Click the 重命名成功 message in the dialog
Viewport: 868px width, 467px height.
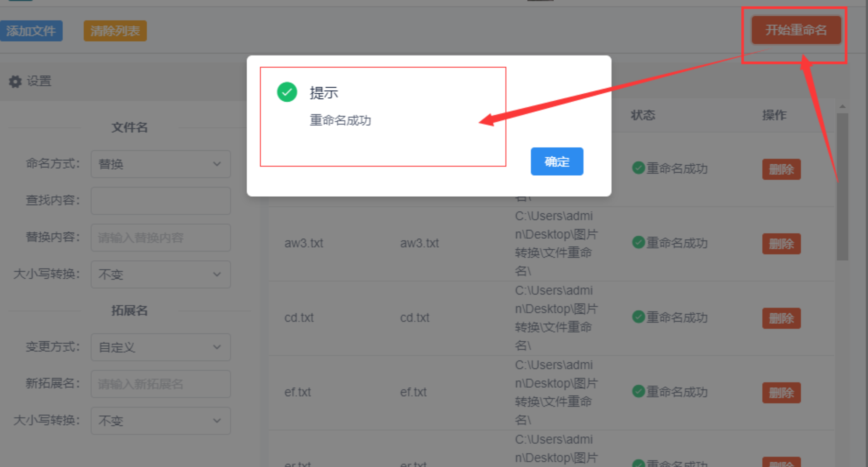pos(340,120)
